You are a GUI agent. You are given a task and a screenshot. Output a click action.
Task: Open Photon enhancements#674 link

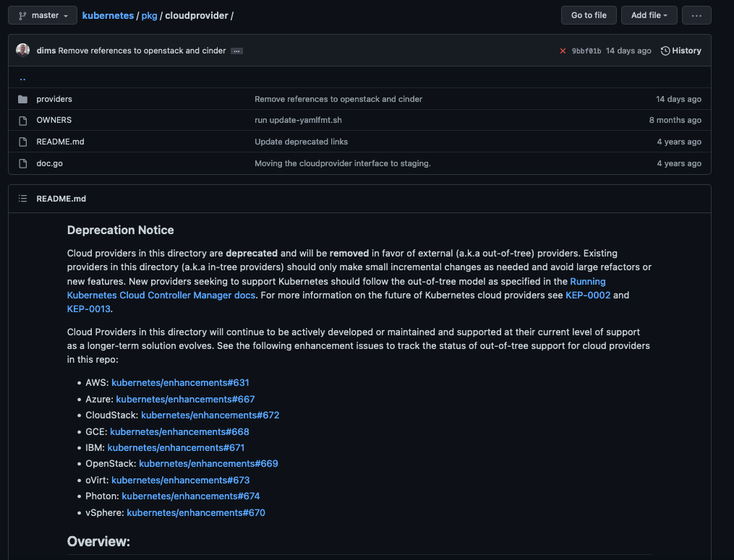click(190, 496)
